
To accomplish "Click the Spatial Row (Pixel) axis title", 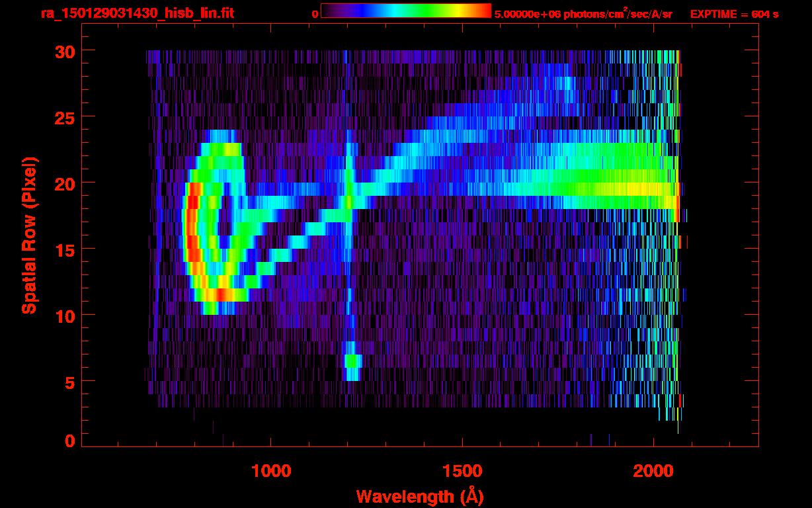I will [29, 235].
